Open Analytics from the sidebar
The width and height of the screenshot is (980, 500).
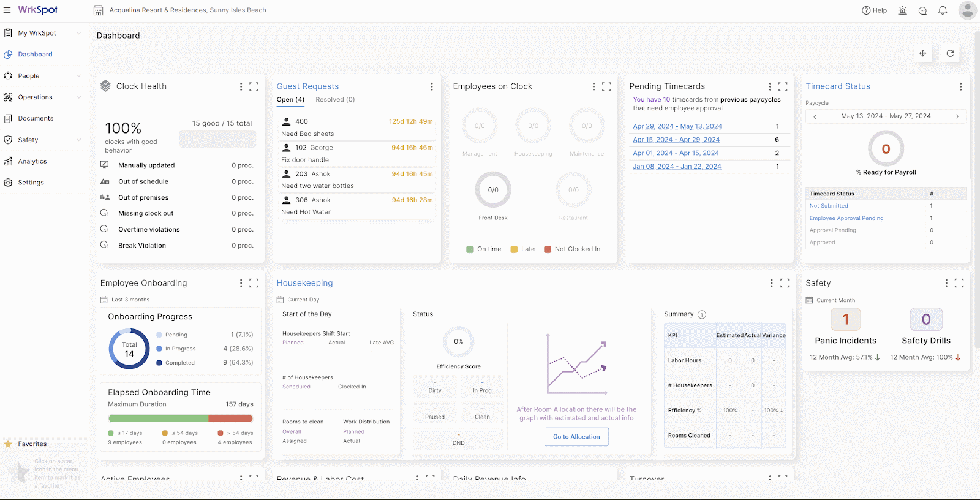pyautogui.click(x=32, y=161)
